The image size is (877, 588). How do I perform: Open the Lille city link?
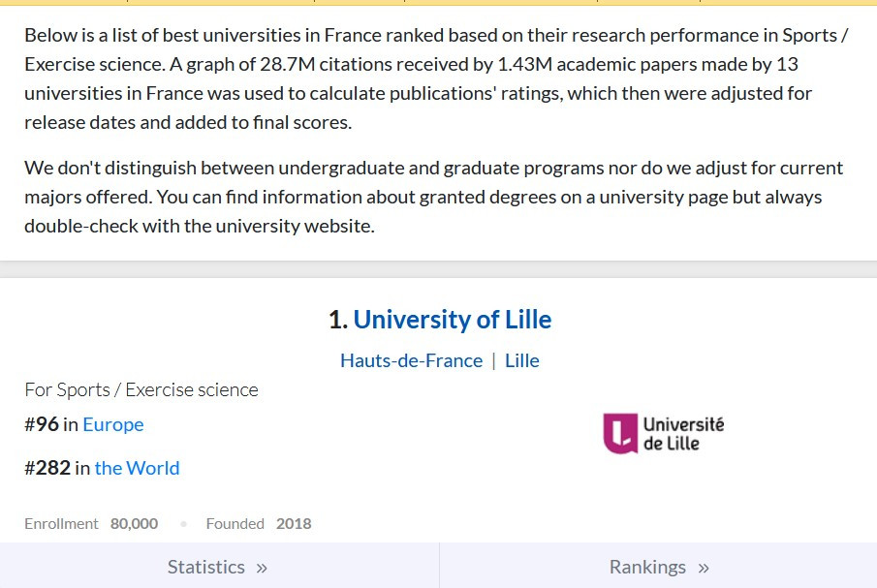(x=521, y=360)
